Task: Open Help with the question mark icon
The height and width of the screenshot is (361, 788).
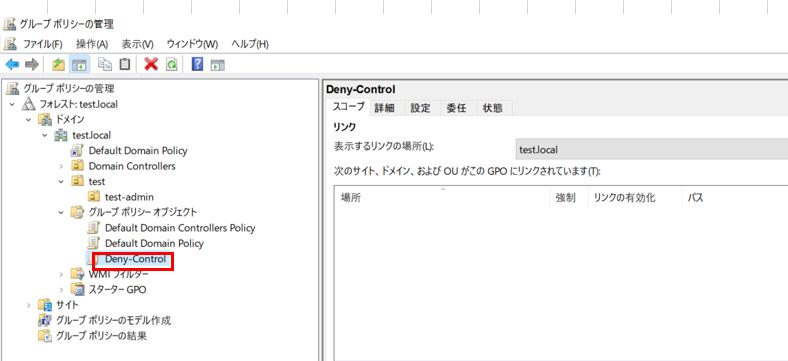Action: 198,64
